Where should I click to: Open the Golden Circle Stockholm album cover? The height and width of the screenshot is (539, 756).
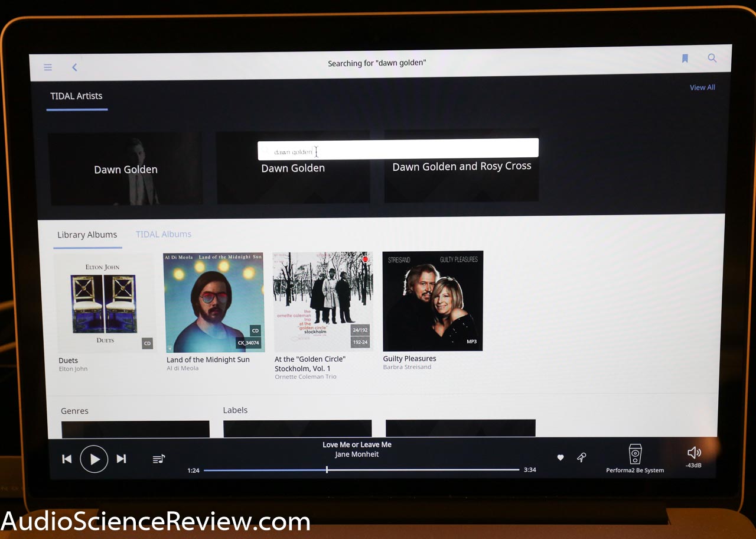[323, 301]
